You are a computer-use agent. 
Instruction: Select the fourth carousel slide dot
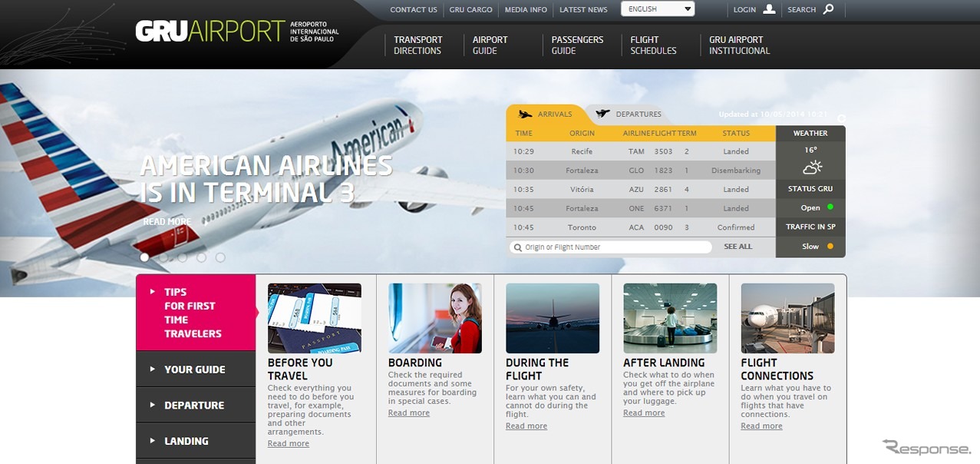[201, 257]
